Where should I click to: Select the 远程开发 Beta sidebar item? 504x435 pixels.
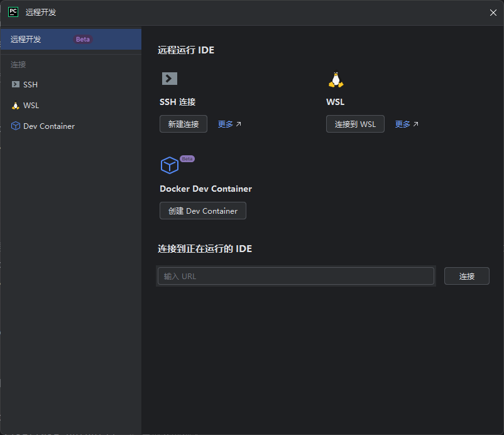click(x=71, y=39)
